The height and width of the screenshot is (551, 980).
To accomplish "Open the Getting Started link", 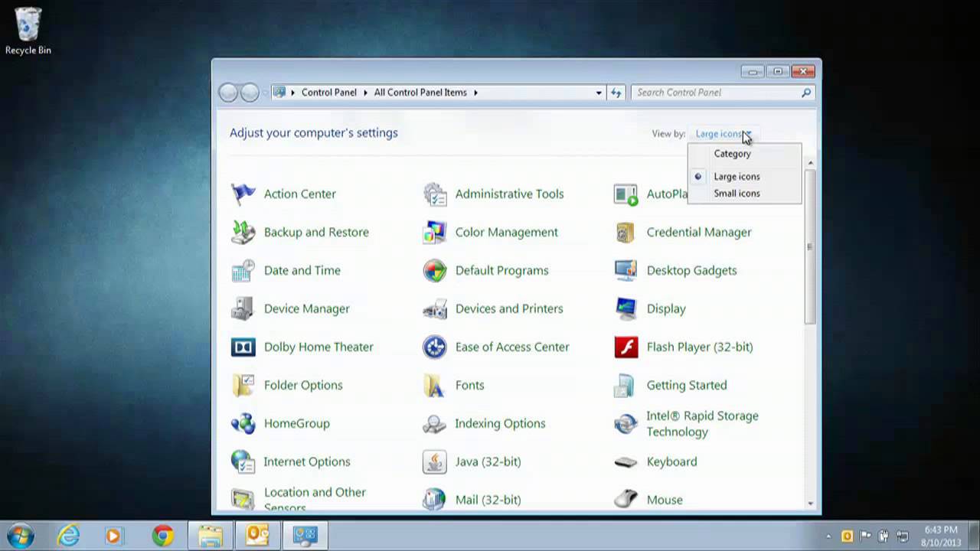I will 686,385.
